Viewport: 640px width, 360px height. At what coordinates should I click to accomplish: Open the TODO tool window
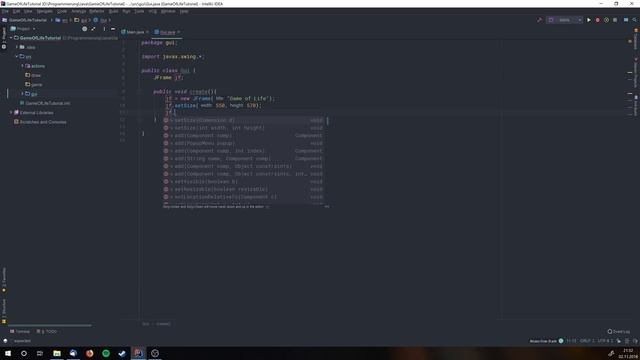pos(47,331)
